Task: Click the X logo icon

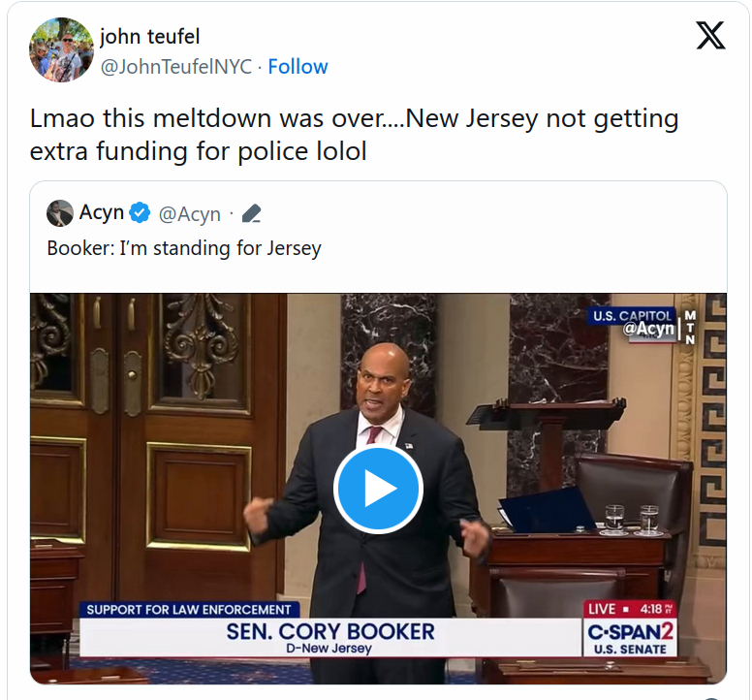Action: (x=710, y=36)
